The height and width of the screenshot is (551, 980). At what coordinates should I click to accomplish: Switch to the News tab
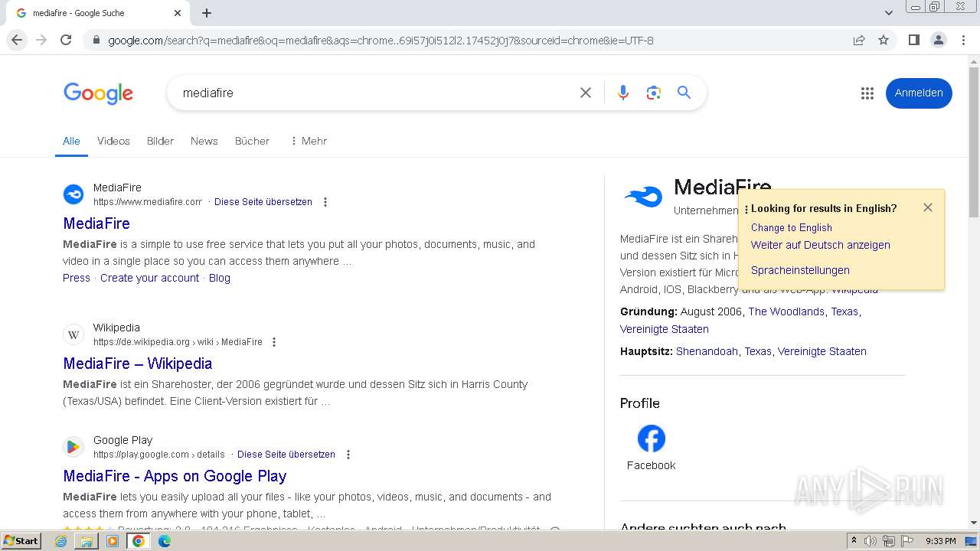[204, 141]
